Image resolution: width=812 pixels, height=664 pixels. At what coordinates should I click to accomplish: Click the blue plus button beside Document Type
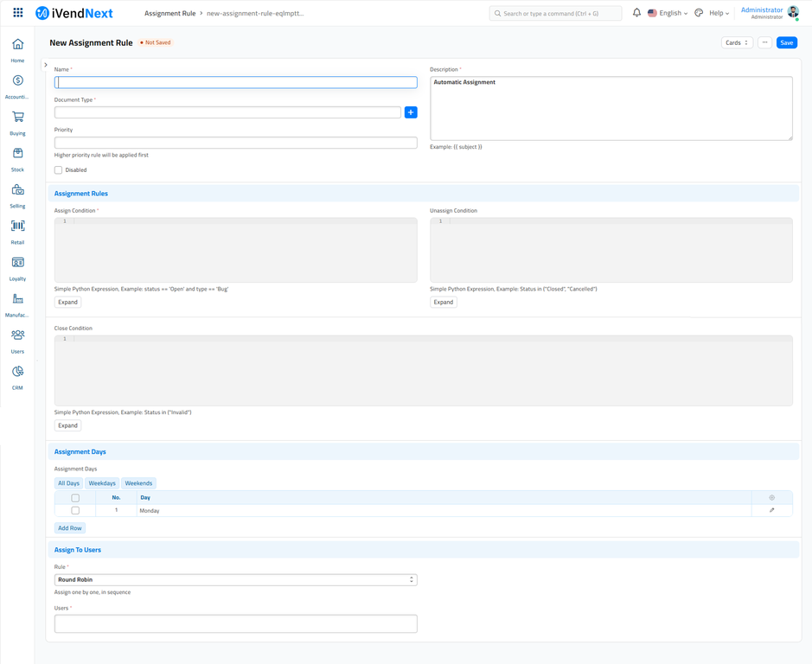411,112
